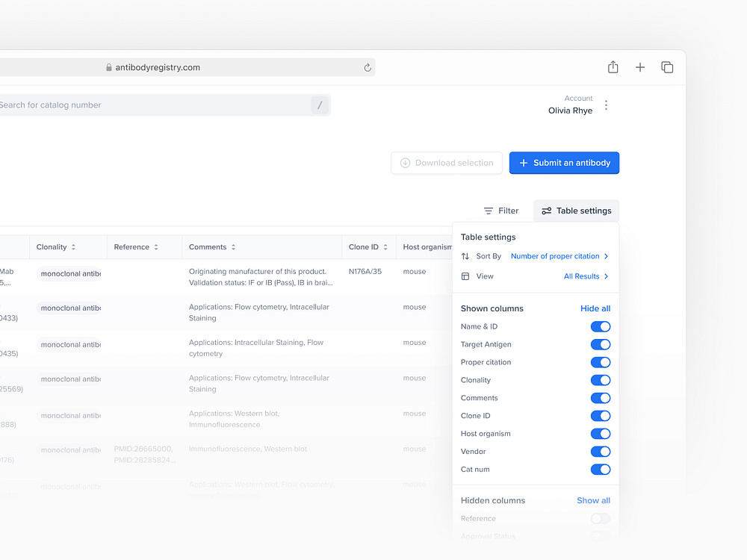Click the download arrow inside Download selection

tap(404, 163)
